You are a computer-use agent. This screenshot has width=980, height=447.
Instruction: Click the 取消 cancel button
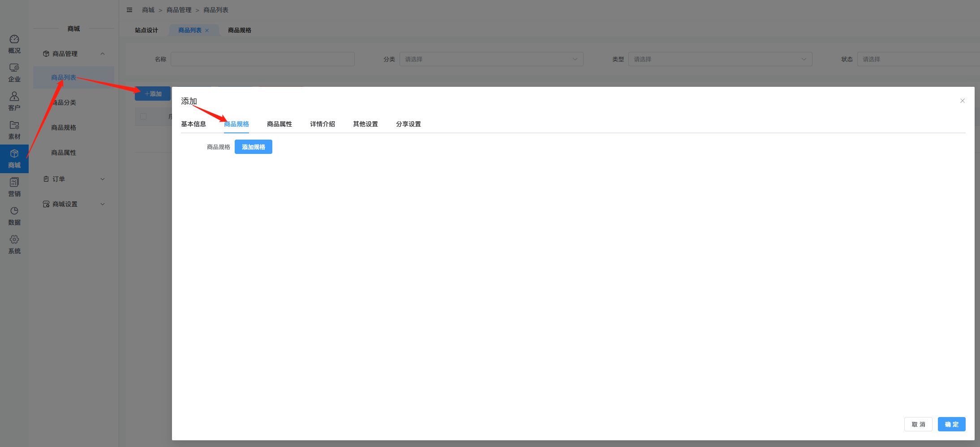point(918,424)
